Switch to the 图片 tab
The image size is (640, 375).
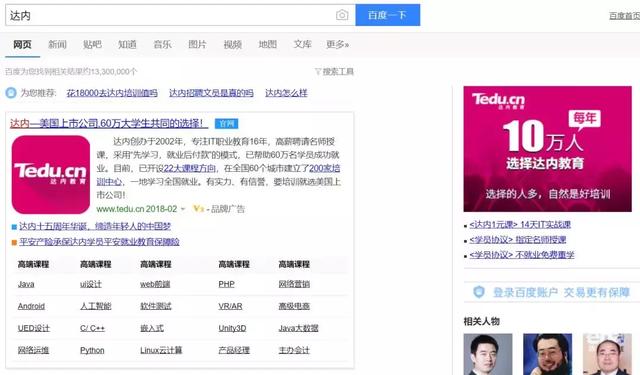(x=198, y=44)
